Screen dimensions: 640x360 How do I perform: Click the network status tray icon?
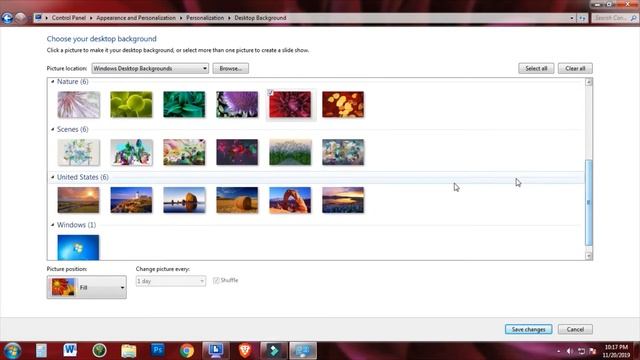click(x=581, y=351)
